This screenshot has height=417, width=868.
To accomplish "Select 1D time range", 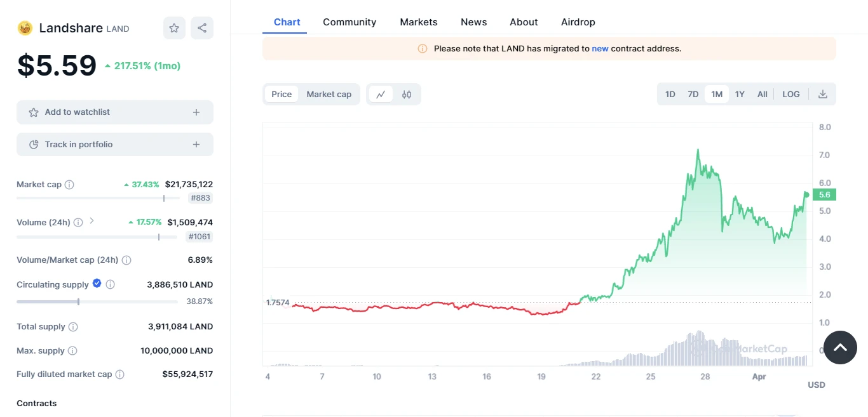I will tap(670, 94).
